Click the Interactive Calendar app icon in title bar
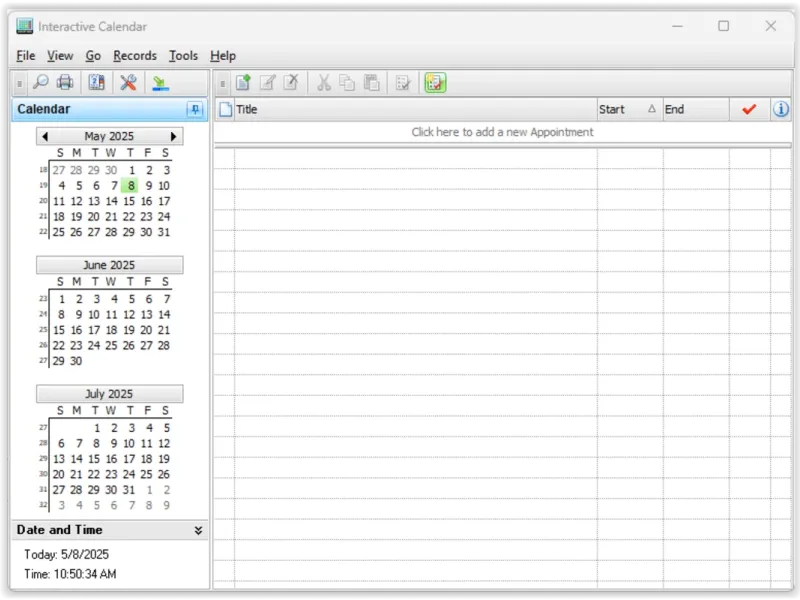Viewport: 800px width, 600px height. (x=24, y=26)
